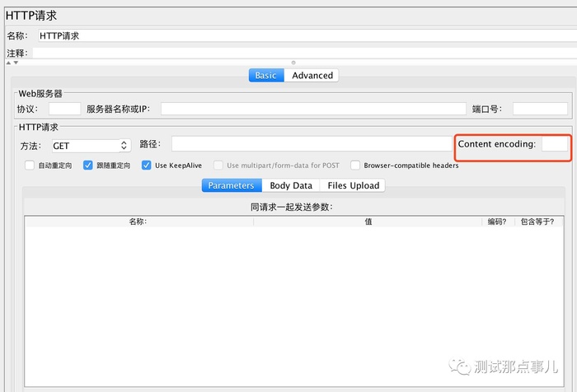Uncheck the 跟随重定向 checkbox

tap(88, 165)
